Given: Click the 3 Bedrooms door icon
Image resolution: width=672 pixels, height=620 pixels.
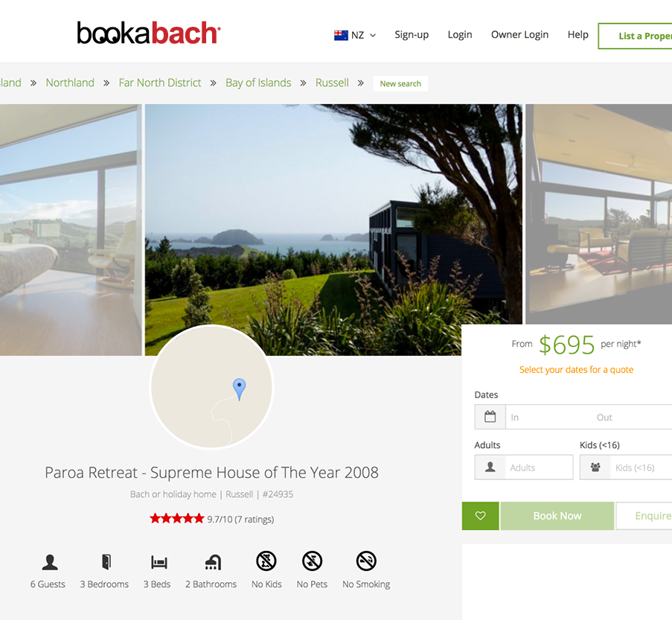Looking at the screenshot, I should point(106,562).
